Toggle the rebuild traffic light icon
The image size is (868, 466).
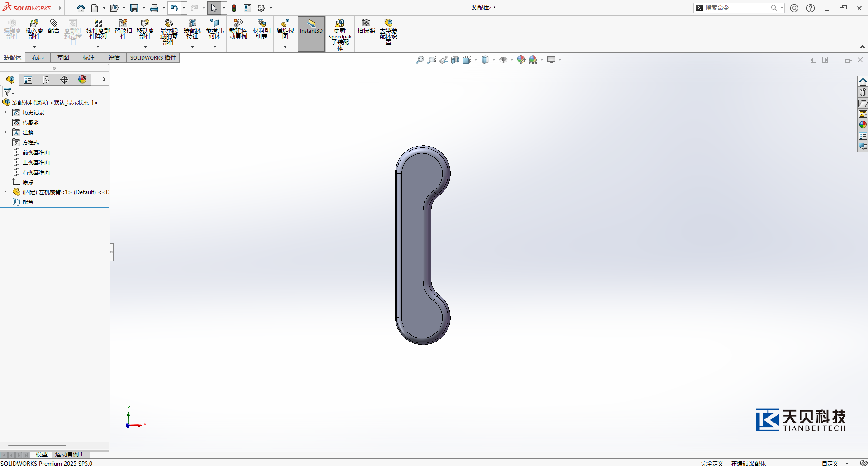pos(234,8)
